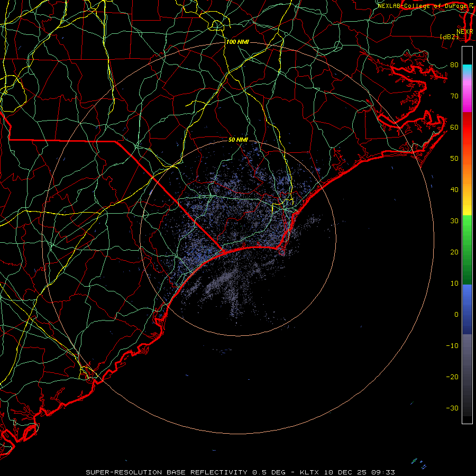Image resolution: width=476 pixels, height=476 pixels.
Task: Click the 70 value on the color scale
Action: tap(454, 96)
